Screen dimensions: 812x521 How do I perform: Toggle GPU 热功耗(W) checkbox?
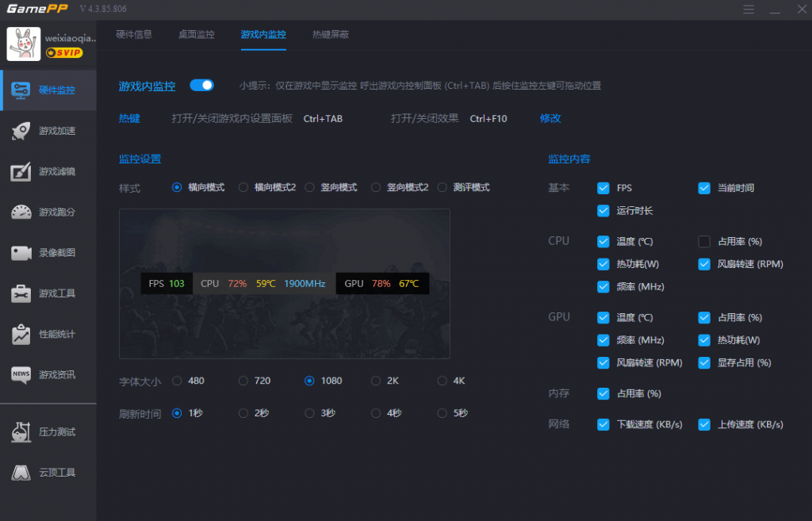pos(704,340)
